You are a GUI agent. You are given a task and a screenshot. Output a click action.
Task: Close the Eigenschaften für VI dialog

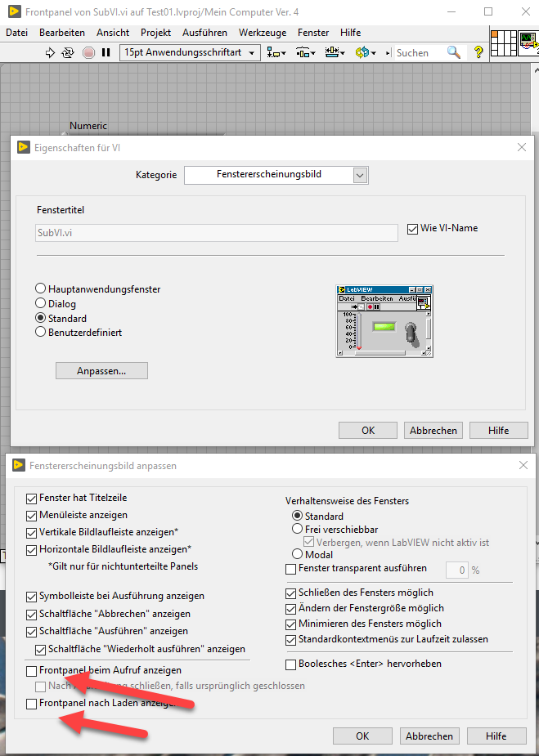pyautogui.click(x=522, y=148)
